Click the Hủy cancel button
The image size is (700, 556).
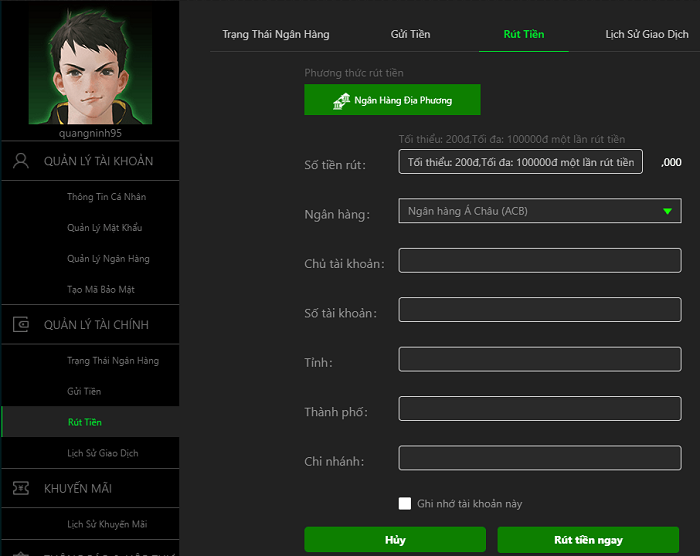pos(394,540)
